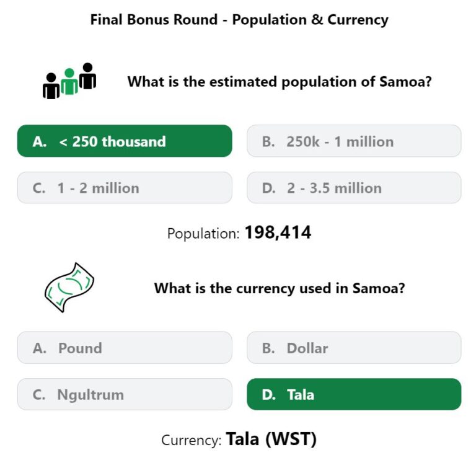
Task: Click the Samoa currency question text
Action: [280, 288]
